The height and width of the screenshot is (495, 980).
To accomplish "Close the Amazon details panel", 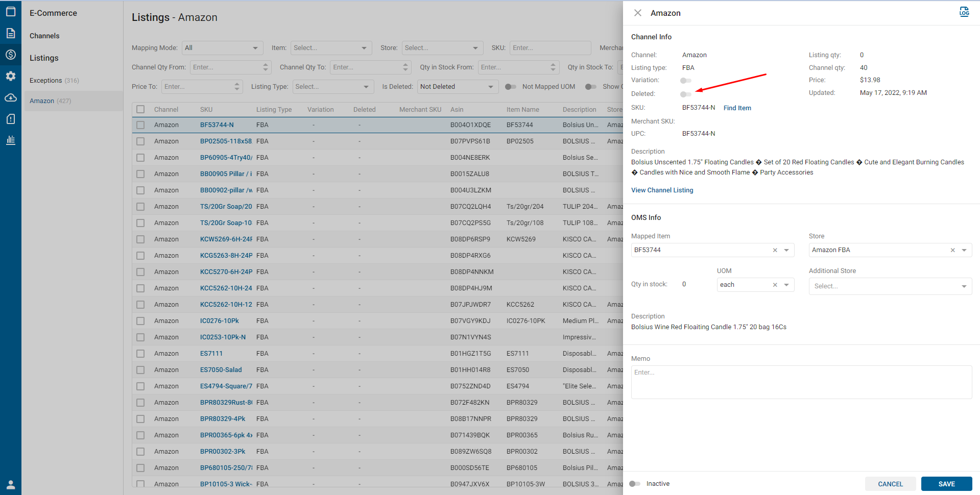I will pos(637,13).
